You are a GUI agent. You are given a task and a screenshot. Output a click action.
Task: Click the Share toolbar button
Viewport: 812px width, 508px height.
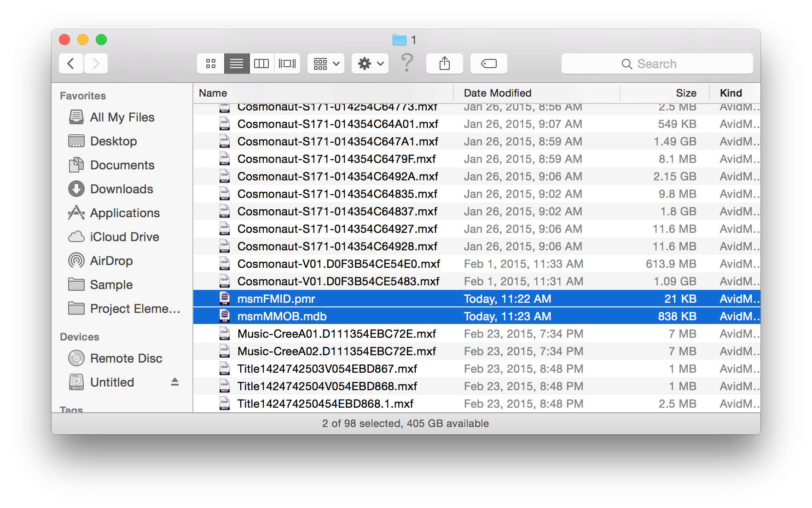tap(445, 63)
